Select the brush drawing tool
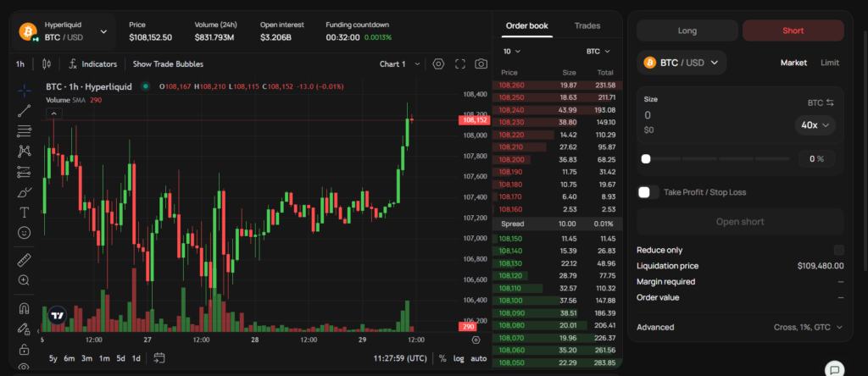The width and height of the screenshot is (868, 376). click(x=24, y=192)
